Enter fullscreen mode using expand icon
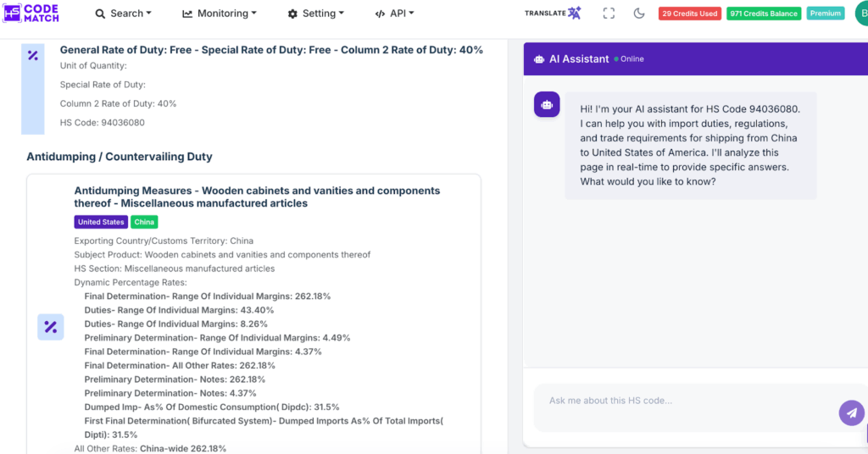Viewport: 868px width, 454px height. [609, 14]
